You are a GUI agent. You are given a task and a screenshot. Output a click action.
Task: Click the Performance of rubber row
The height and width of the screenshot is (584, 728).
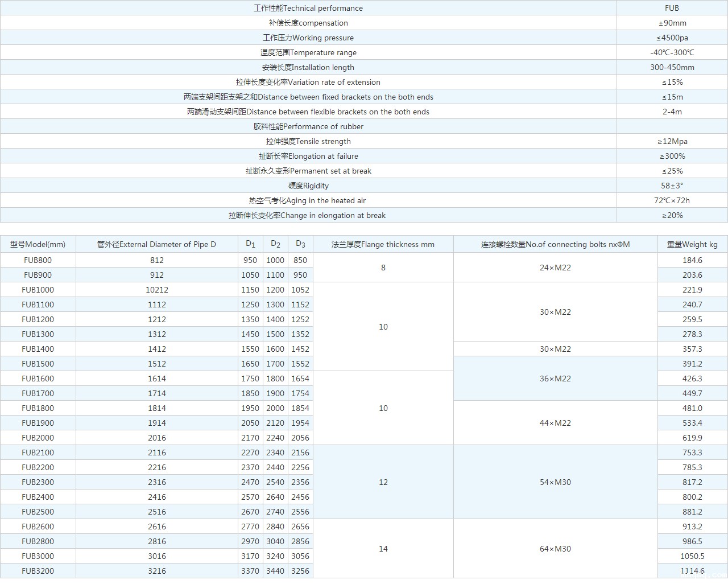tap(308, 126)
